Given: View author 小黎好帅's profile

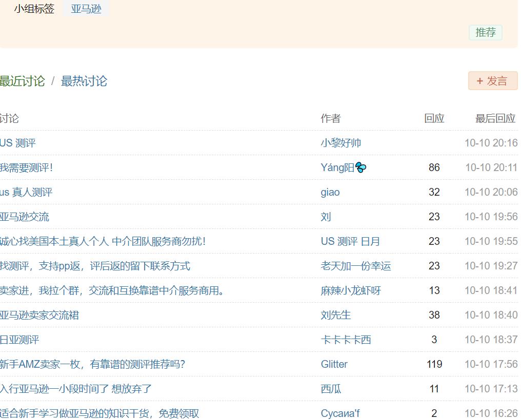Looking at the screenshot, I should (340, 143).
